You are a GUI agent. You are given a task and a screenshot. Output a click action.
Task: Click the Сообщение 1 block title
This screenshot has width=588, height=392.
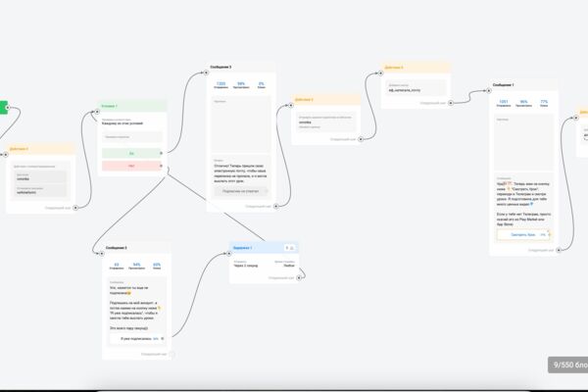[504, 85]
